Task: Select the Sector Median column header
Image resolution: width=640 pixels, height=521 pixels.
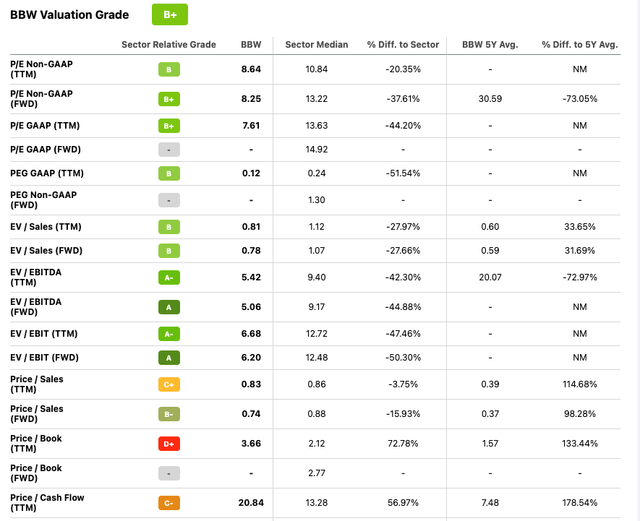Action: (317, 45)
